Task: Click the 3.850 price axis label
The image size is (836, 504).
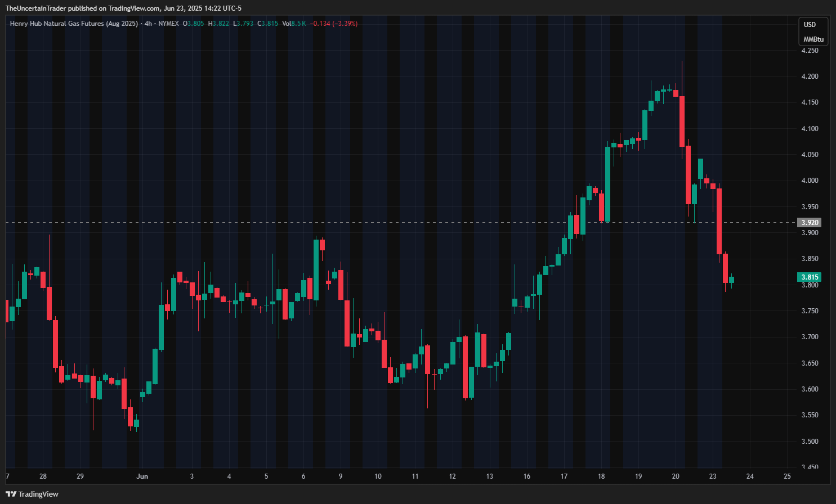Action: [x=810, y=259]
